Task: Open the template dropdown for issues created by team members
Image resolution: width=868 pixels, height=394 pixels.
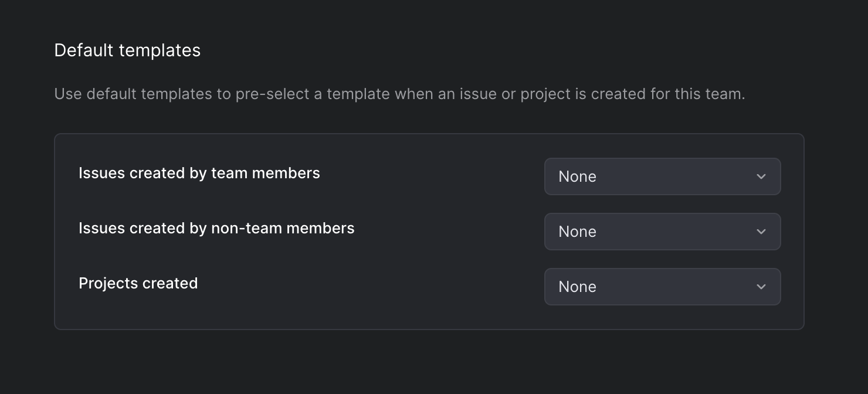Action: 662,176
